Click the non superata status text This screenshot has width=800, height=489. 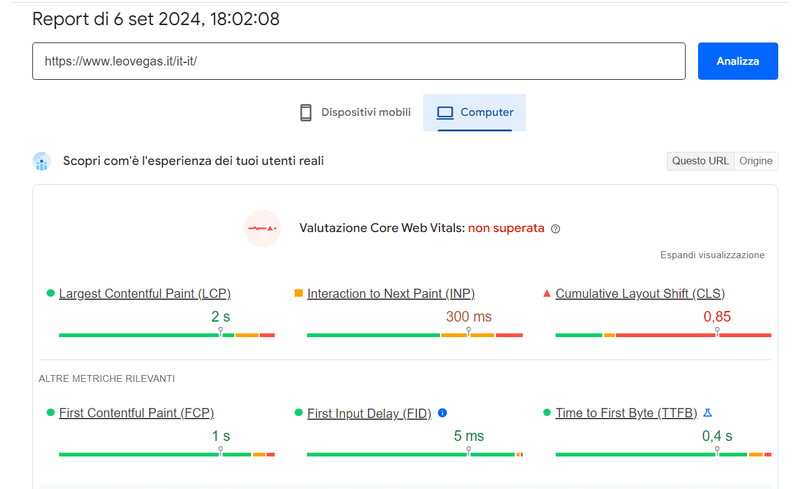tap(506, 228)
